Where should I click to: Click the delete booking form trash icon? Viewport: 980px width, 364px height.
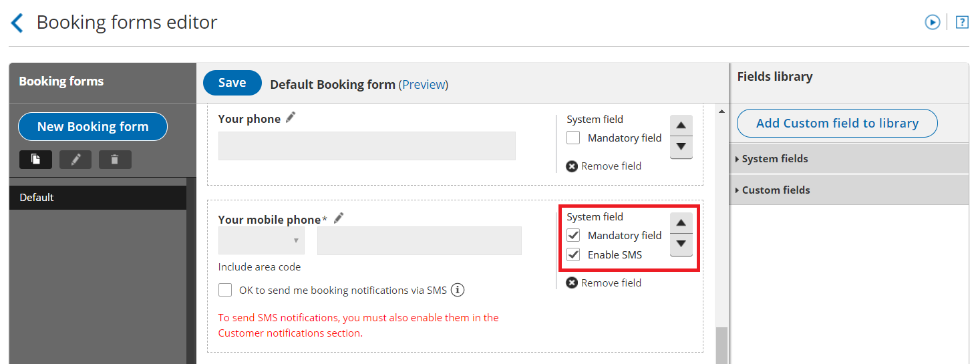(x=115, y=160)
